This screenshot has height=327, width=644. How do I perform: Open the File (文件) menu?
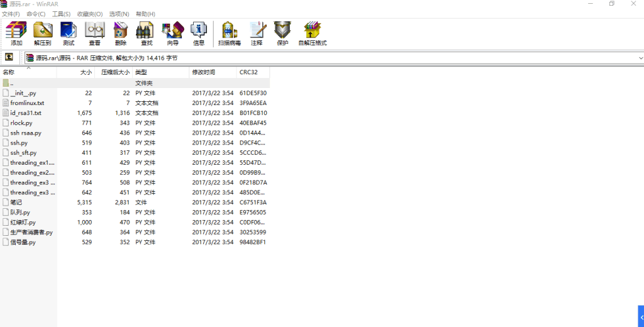(x=11, y=14)
